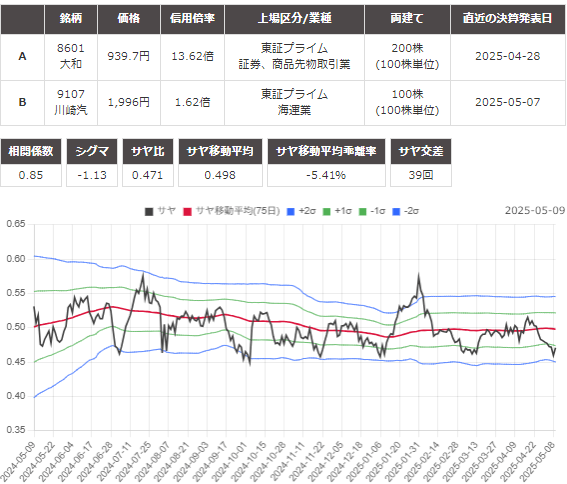Screen dimensions: 567x484
Task: Toggle the blue -2σ legend swatch
Action: pyautogui.click(x=396, y=212)
